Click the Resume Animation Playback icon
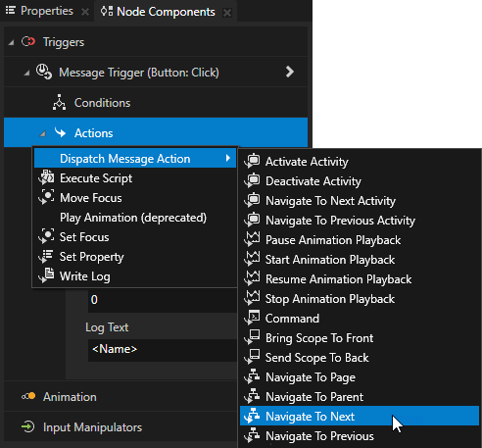Screen dimensions: 482x448 (252, 279)
